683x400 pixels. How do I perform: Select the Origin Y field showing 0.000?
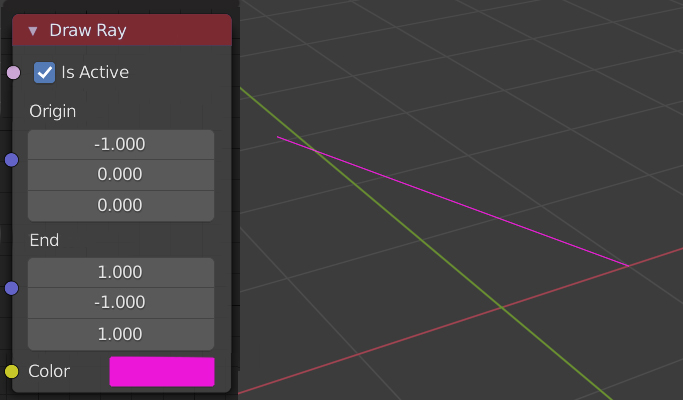coord(121,175)
